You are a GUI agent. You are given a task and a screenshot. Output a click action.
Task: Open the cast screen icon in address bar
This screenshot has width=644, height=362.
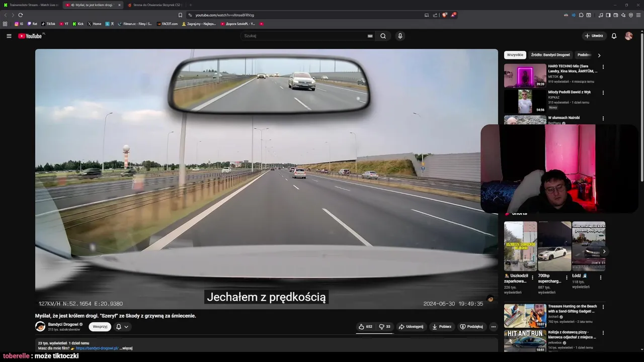(x=427, y=15)
